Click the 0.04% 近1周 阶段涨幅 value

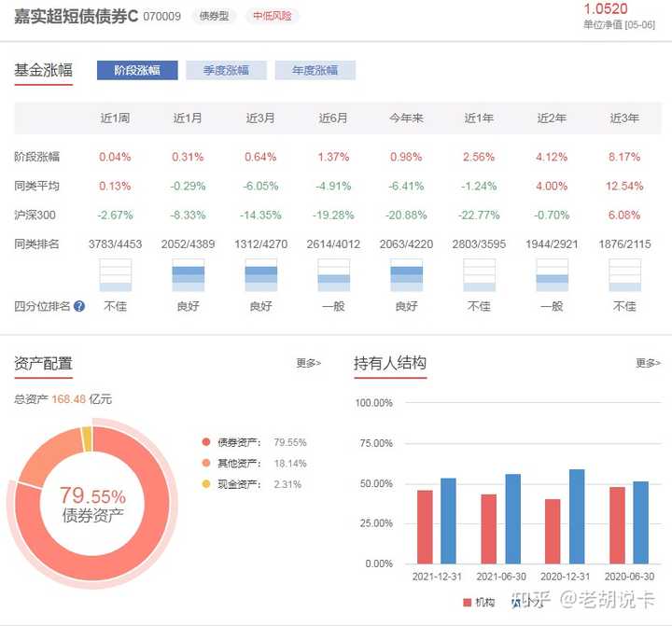click(115, 157)
